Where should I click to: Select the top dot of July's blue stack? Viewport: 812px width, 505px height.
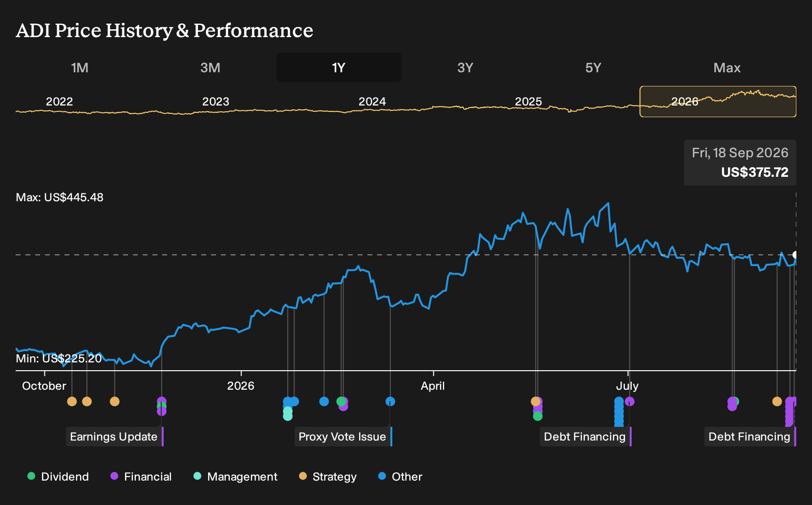pyautogui.click(x=619, y=401)
